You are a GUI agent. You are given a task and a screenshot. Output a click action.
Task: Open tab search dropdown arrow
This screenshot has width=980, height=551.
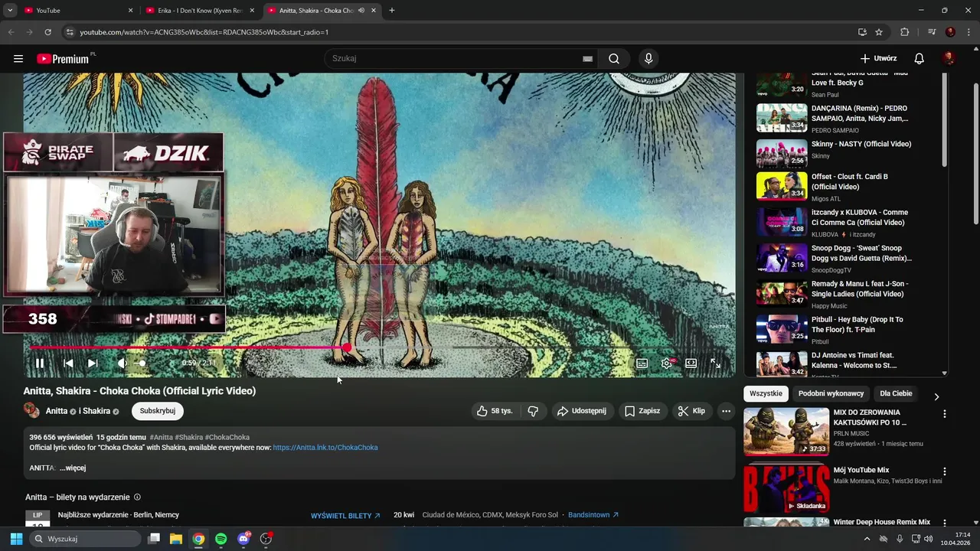(10, 11)
